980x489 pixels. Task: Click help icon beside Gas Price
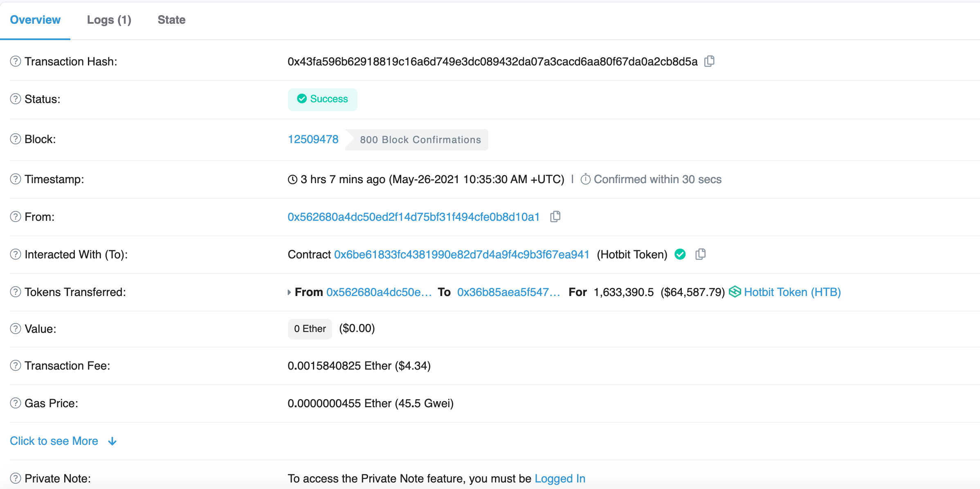click(x=16, y=403)
